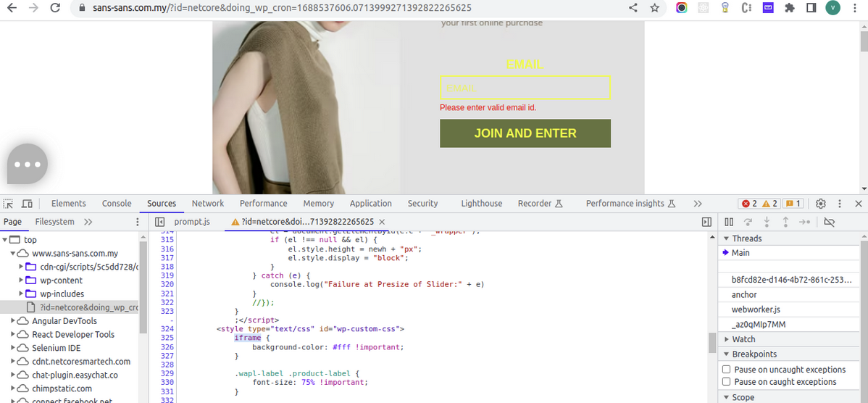Open the colorful camera lens extension
This screenshot has width=868, height=403.
tap(682, 8)
